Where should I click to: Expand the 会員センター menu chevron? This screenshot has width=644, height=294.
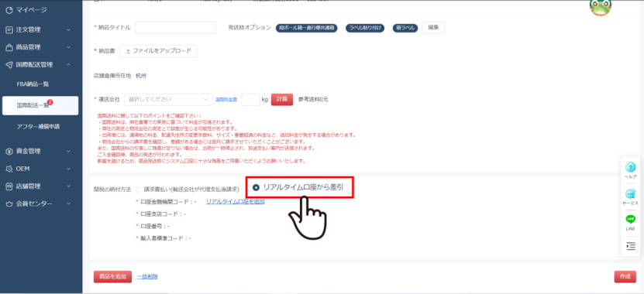click(x=68, y=203)
